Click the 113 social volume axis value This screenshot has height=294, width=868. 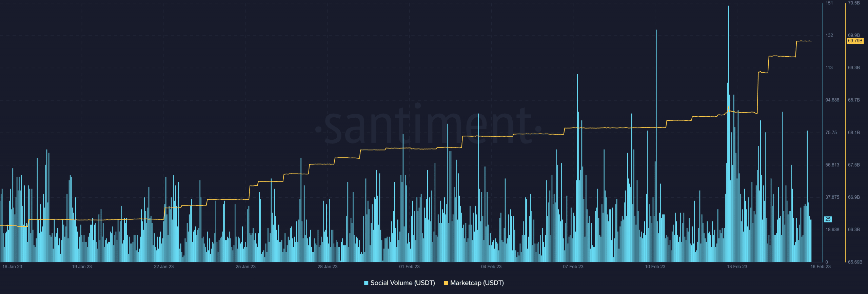[829, 68]
